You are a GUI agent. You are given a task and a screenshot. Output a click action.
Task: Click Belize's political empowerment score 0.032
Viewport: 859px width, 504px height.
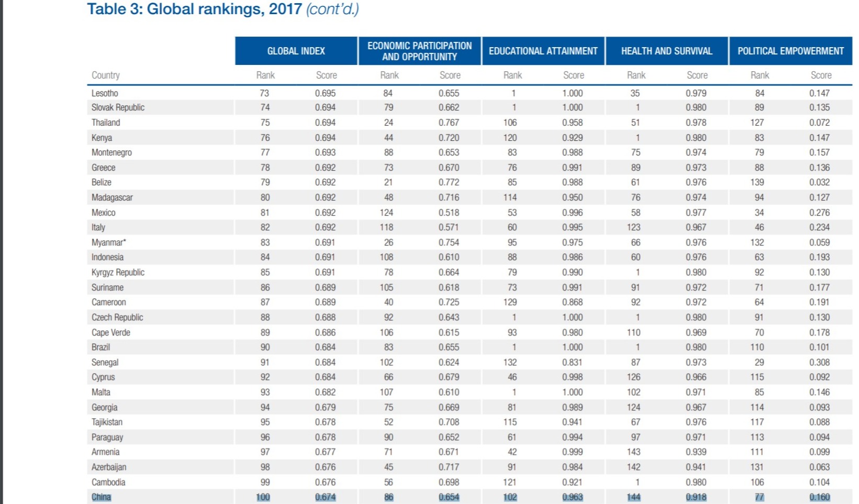820,182
